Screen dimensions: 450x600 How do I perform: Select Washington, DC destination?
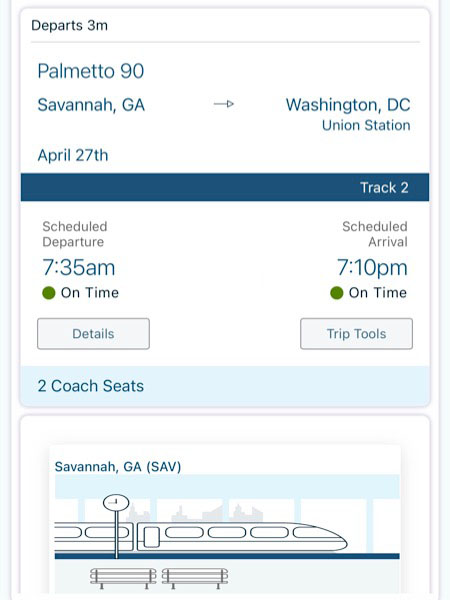(348, 105)
